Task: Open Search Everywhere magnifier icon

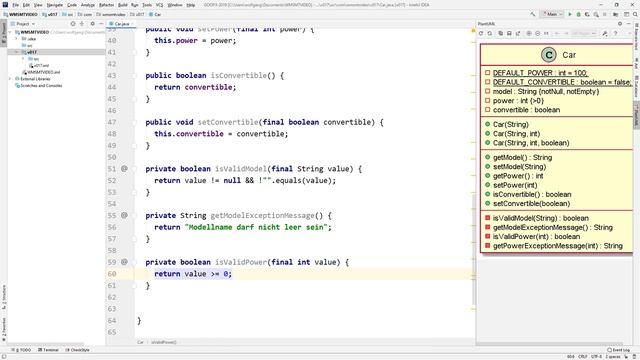Action: (x=635, y=14)
